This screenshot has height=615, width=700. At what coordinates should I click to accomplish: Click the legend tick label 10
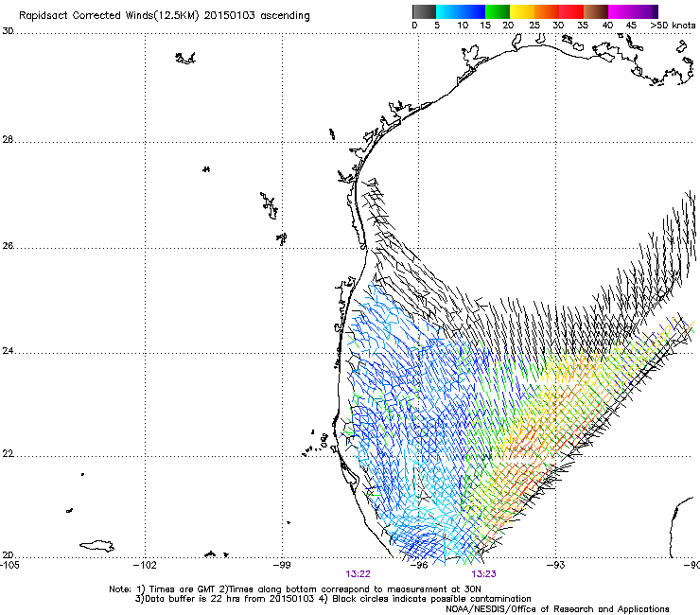463,26
